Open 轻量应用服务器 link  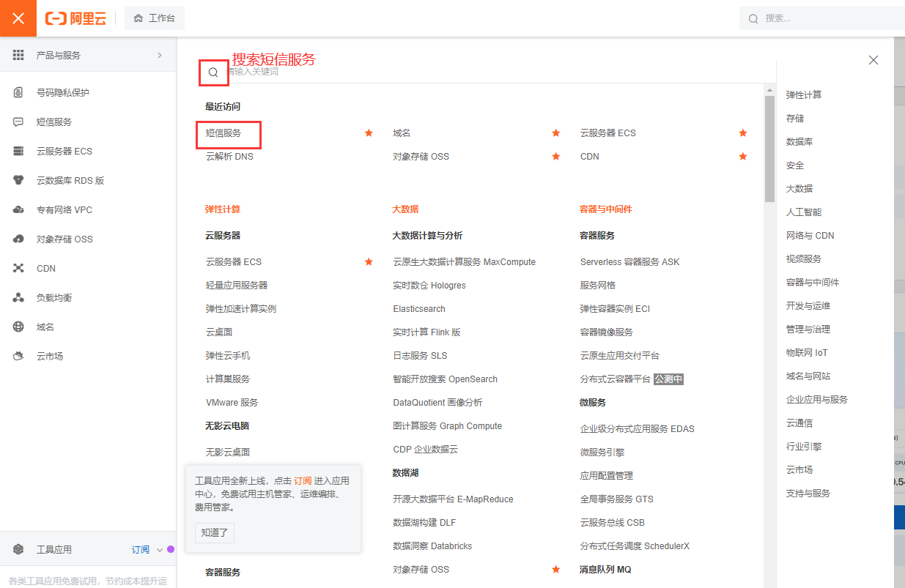pos(237,286)
